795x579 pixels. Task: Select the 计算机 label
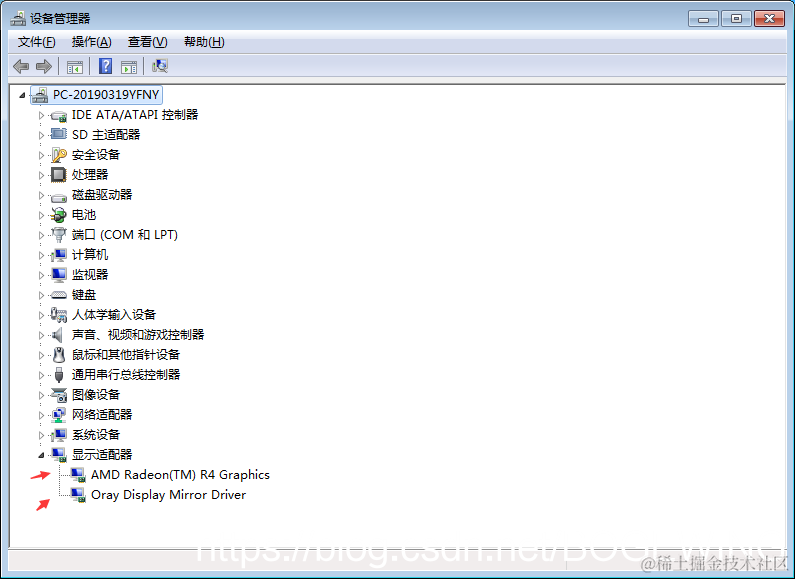click(90, 255)
